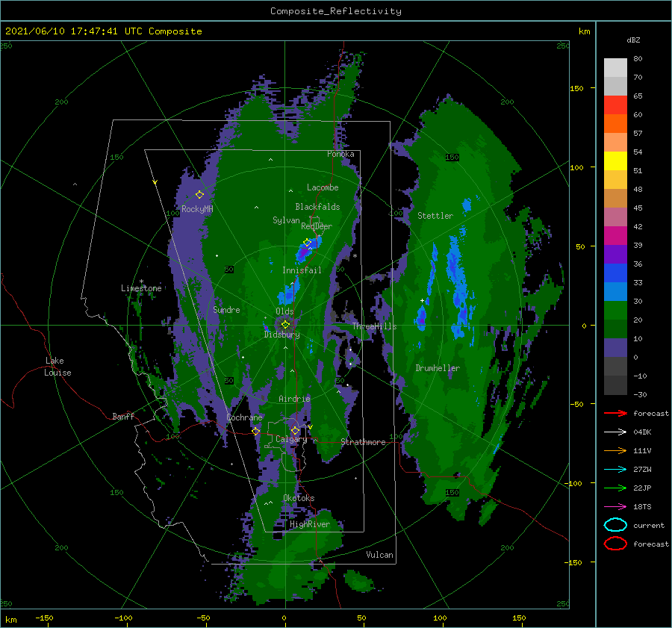Select the Lacombe city label
The width and height of the screenshot is (672, 628).
(323, 187)
